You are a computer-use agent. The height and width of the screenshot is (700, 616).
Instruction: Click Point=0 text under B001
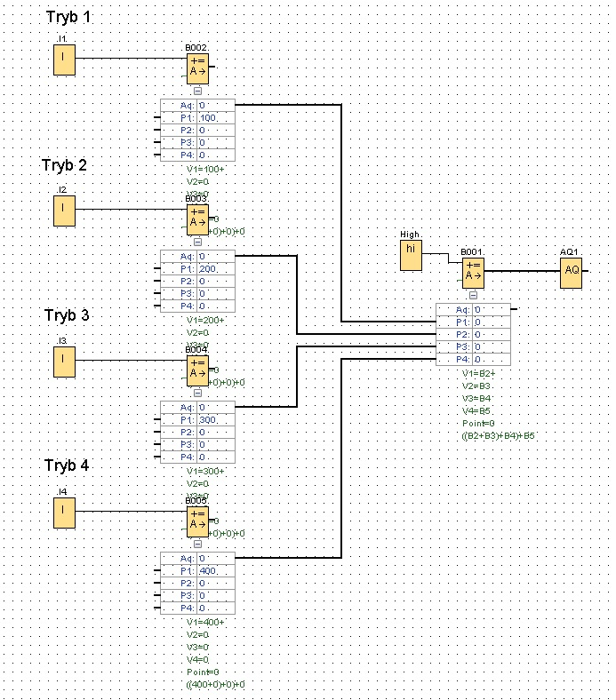click(x=478, y=423)
